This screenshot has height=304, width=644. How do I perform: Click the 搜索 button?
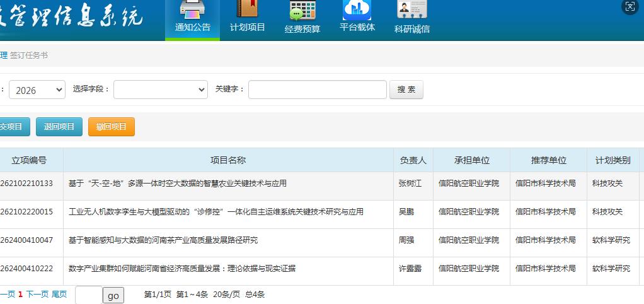pos(406,90)
